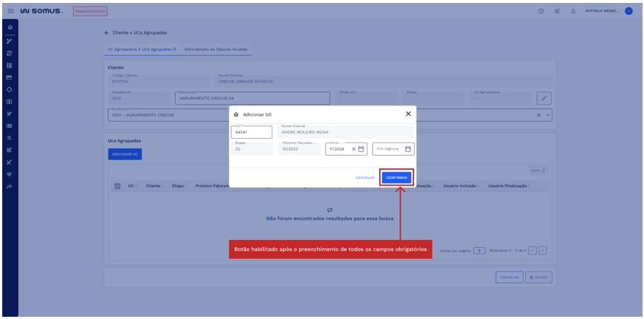The width and height of the screenshot is (644, 319).
Task: Select UC Agrupadora X UCs agrupadas tab
Action: (141, 49)
